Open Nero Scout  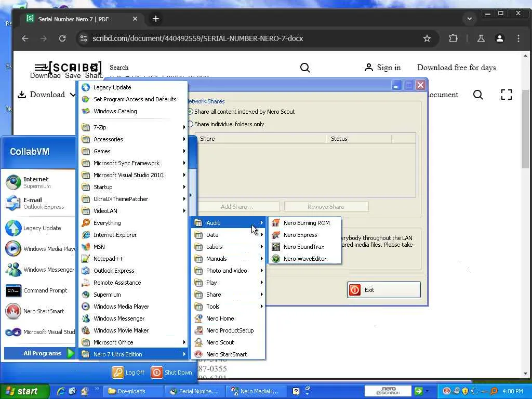pos(228,342)
